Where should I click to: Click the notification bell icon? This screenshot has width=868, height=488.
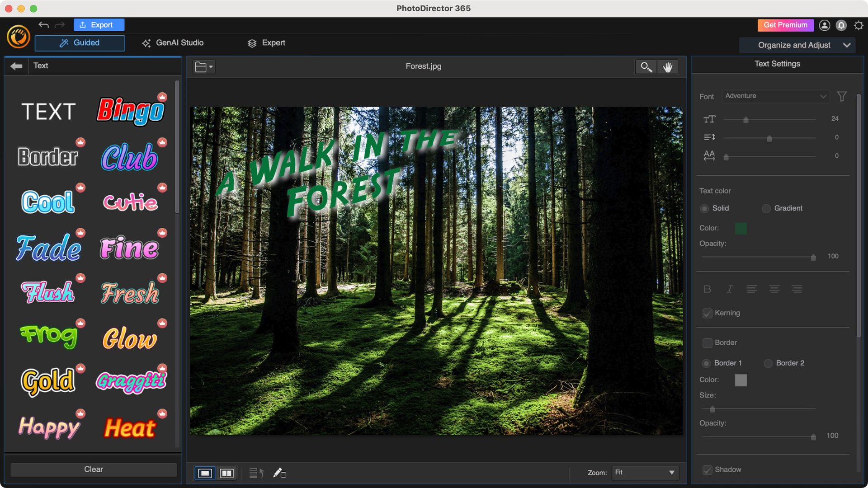841,25
